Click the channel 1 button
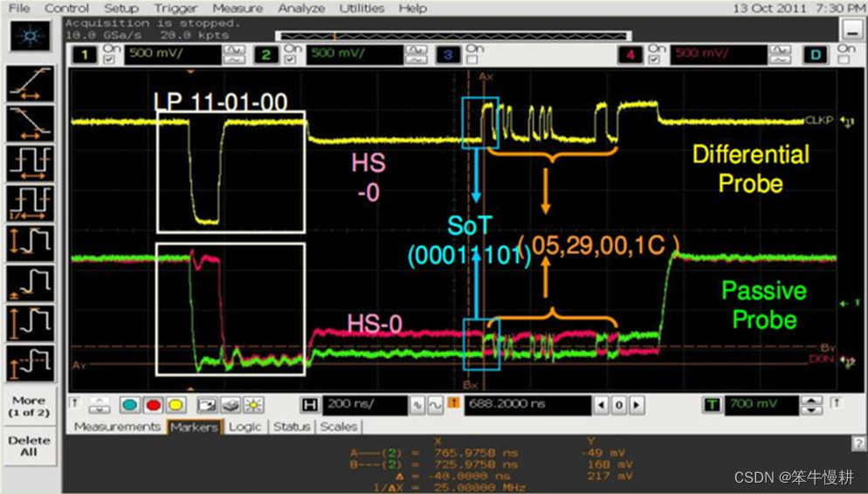 (85, 55)
